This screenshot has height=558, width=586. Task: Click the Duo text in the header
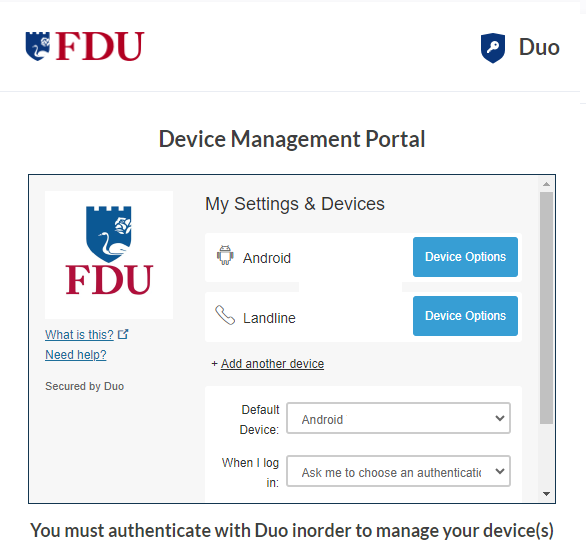point(539,47)
